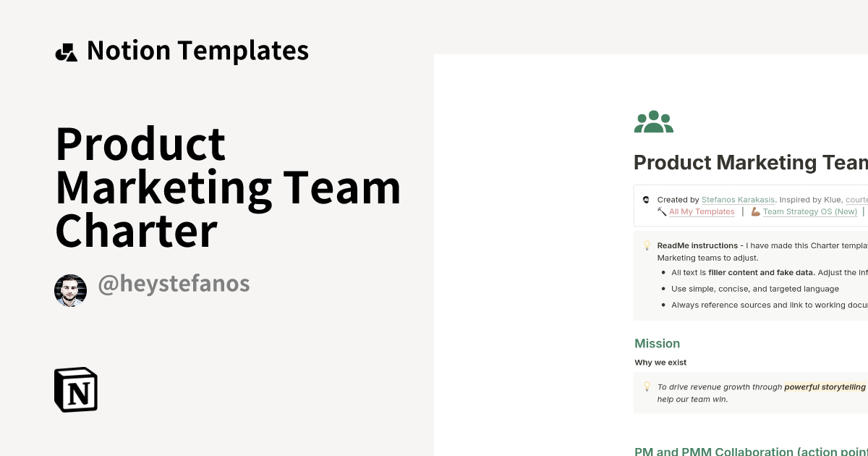Click the lightbulb icon in the Mission callout
This screenshot has width=868, height=456.
coord(647,387)
